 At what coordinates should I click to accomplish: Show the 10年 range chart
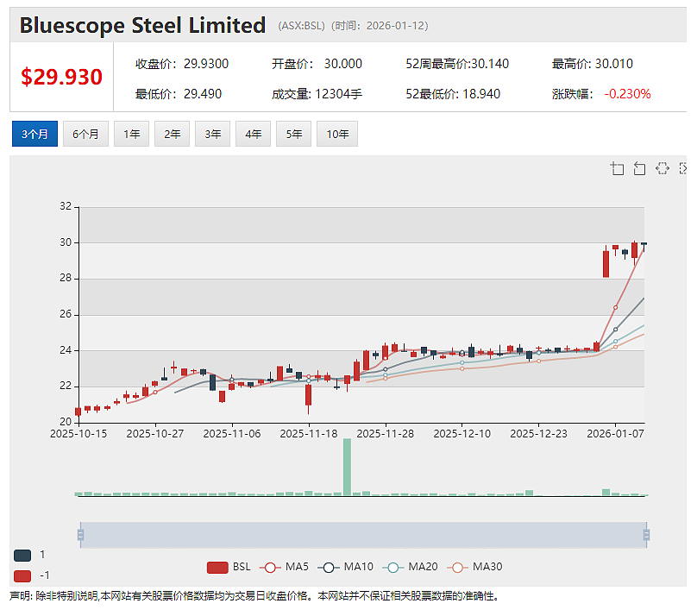(x=337, y=134)
